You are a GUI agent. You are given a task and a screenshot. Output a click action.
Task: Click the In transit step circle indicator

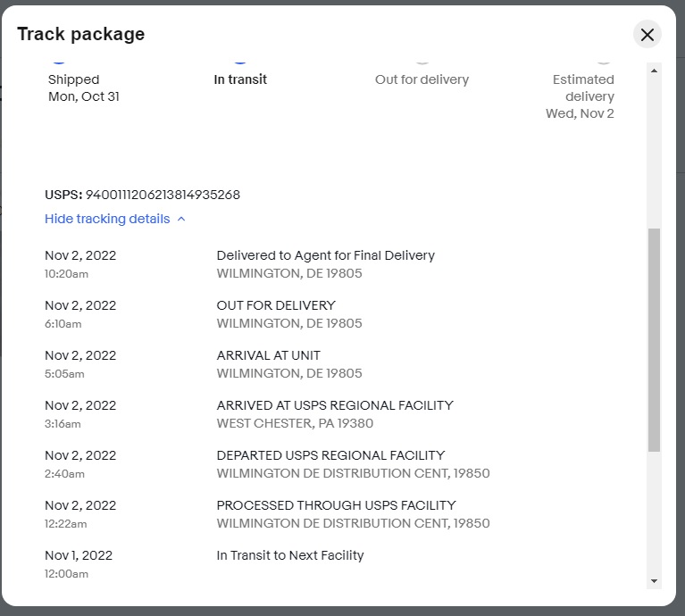click(240, 60)
